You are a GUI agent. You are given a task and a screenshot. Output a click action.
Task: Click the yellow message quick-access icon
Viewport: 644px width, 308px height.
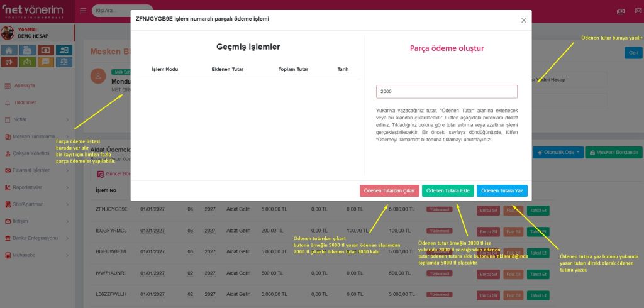[45, 62]
